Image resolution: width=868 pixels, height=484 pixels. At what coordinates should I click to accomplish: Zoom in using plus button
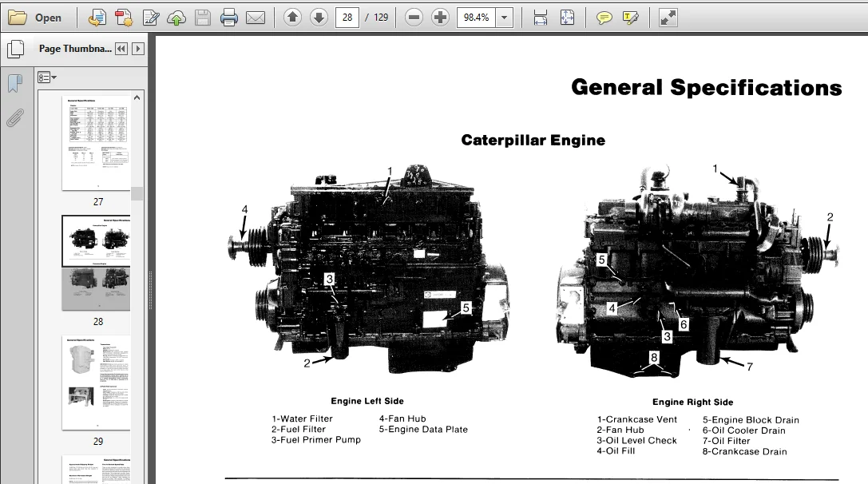[440, 18]
